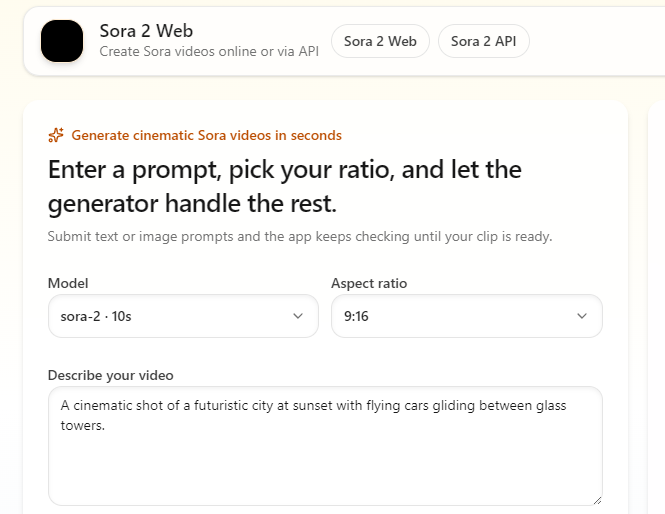Click the "Aspect ratio" field label
The height and width of the screenshot is (514, 665).
point(369,283)
